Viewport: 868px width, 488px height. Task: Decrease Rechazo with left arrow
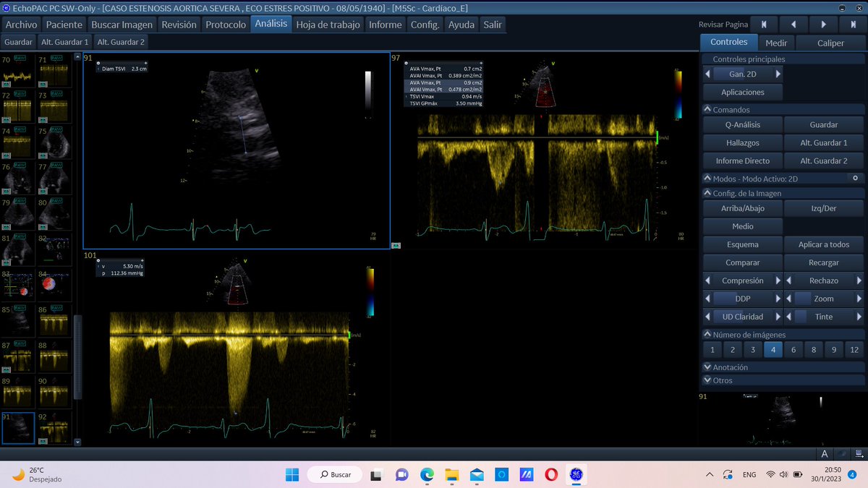coord(788,281)
